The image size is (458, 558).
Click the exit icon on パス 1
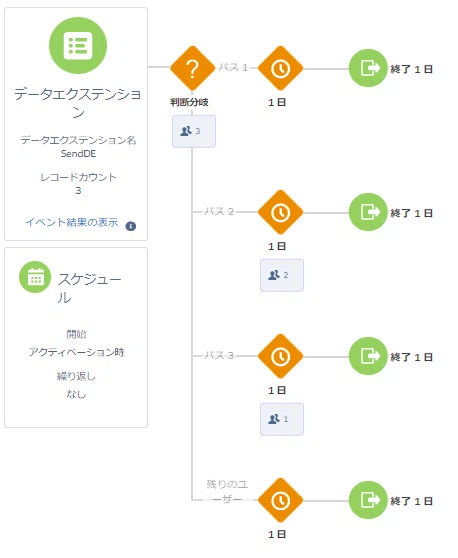click(x=368, y=68)
